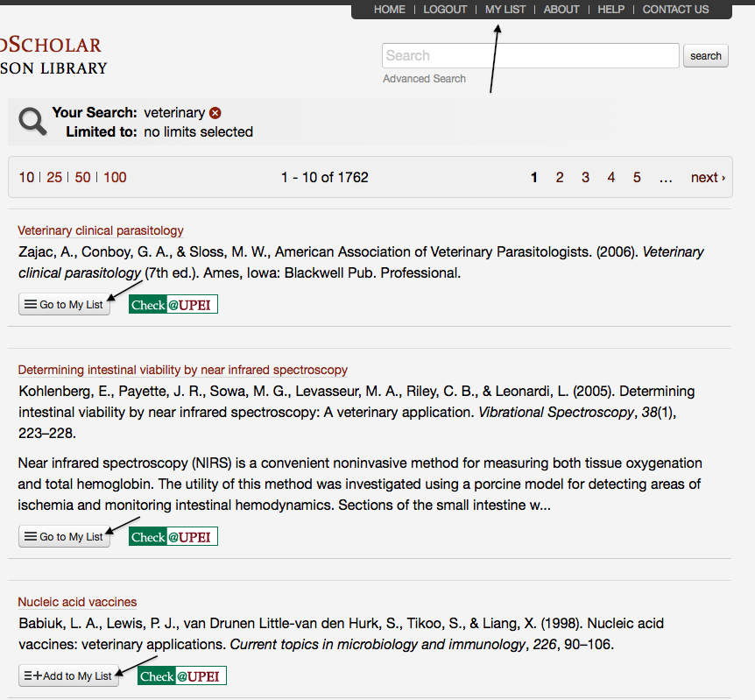The width and height of the screenshot is (755, 700).
Task: Click Check@UPEI badge for intestinal viability article
Action: coord(173,537)
